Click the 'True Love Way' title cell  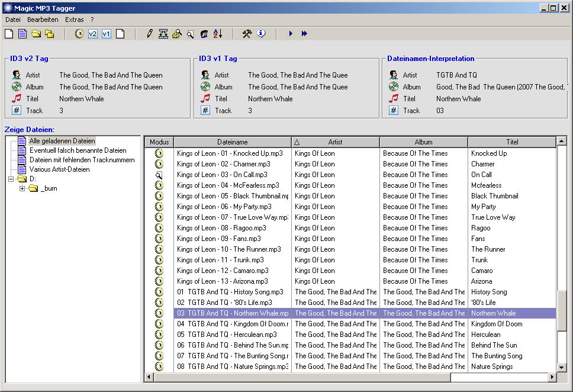(x=493, y=217)
